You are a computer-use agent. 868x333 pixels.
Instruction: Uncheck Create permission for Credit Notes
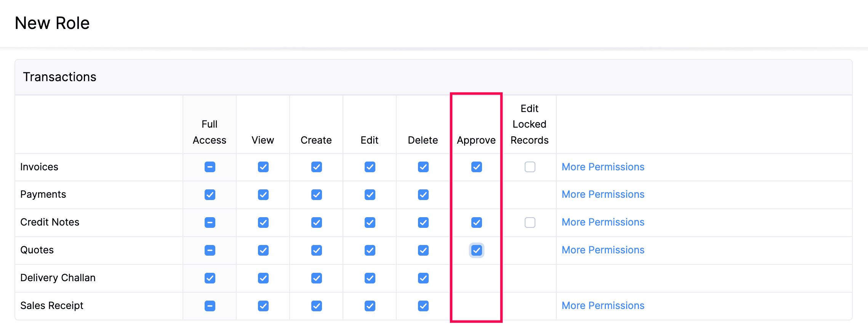coord(317,223)
